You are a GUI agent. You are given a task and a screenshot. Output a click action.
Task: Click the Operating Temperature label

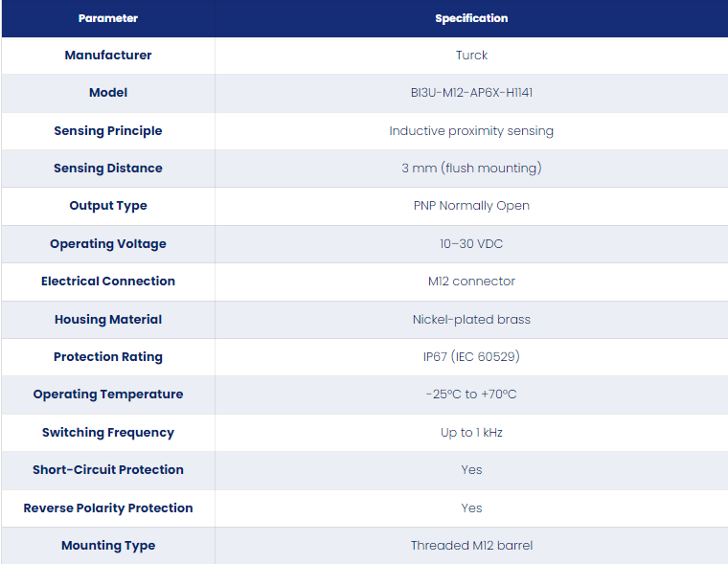pos(107,394)
